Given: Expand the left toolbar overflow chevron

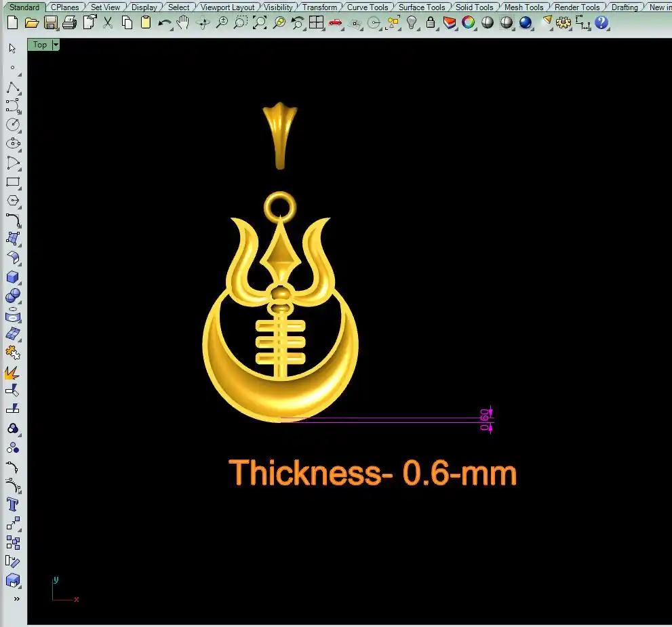Looking at the screenshot, I should tap(16, 599).
